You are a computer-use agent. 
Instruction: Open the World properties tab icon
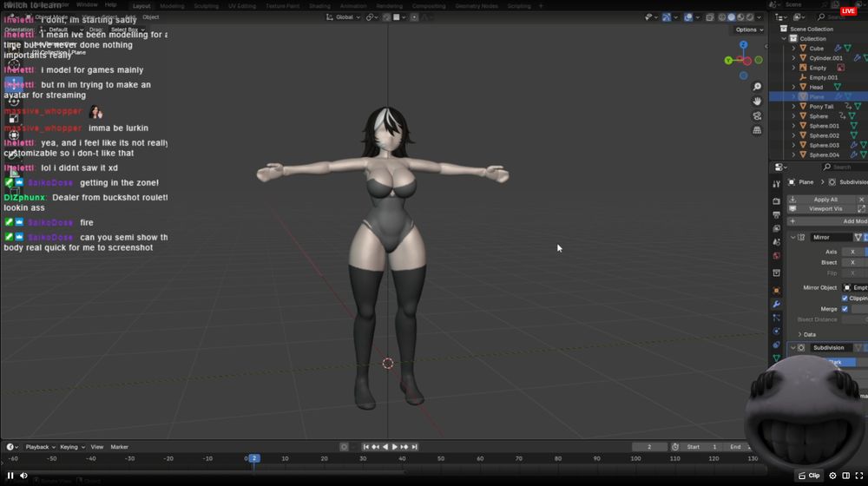click(x=776, y=256)
